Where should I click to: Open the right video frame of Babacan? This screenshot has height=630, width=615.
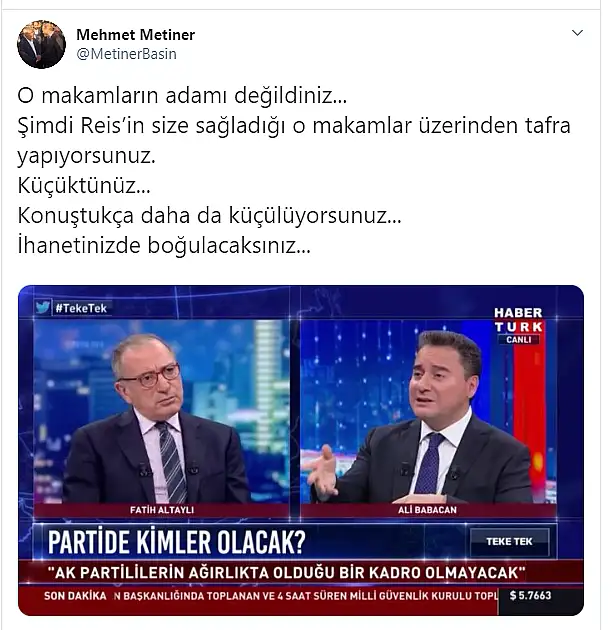coord(428,411)
